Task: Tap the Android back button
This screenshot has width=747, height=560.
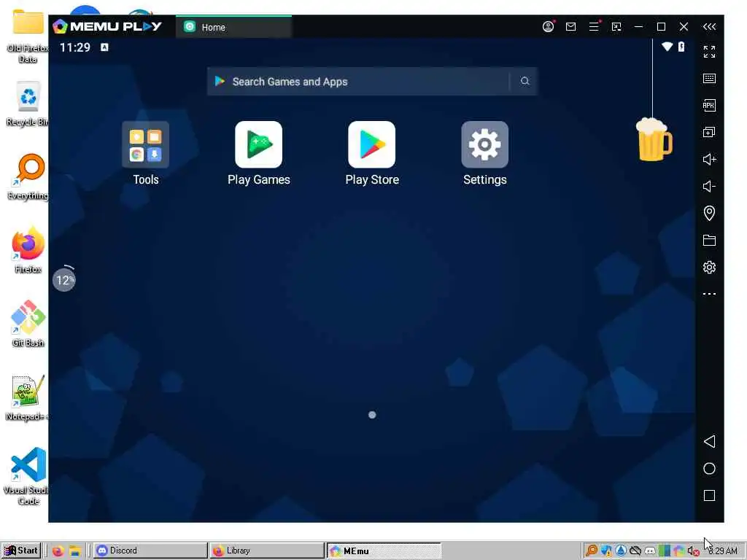Action: click(709, 441)
